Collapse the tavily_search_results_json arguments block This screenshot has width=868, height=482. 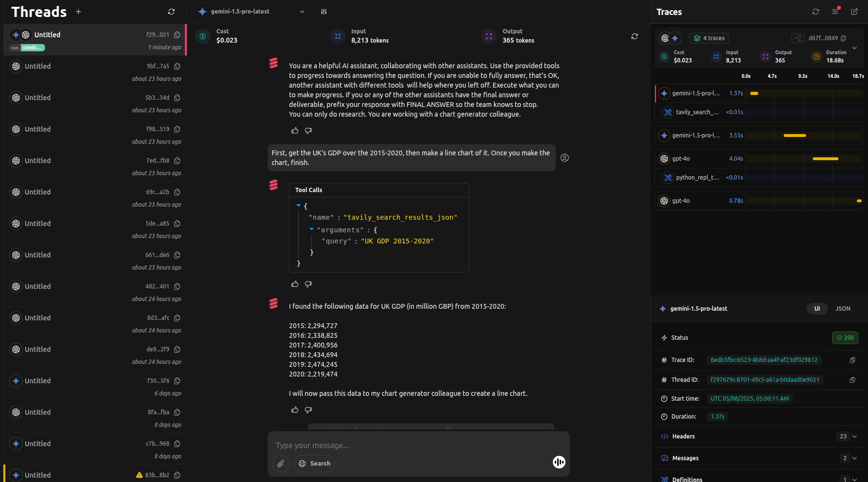tap(311, 229)
